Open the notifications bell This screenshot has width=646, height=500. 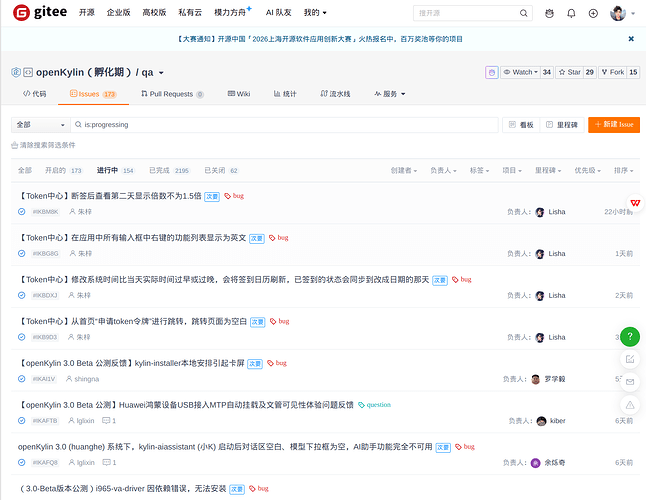571,13
